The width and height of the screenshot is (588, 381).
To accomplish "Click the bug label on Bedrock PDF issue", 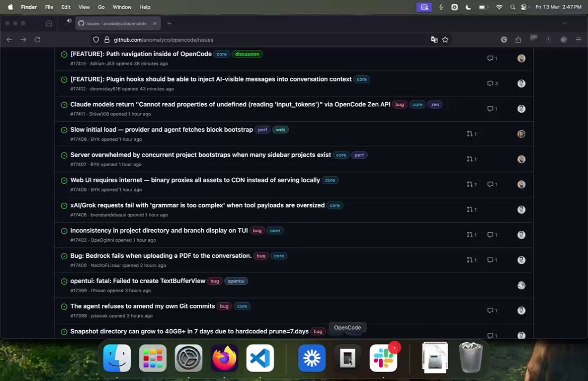I will pyautogui.click(x=261, y=256).
